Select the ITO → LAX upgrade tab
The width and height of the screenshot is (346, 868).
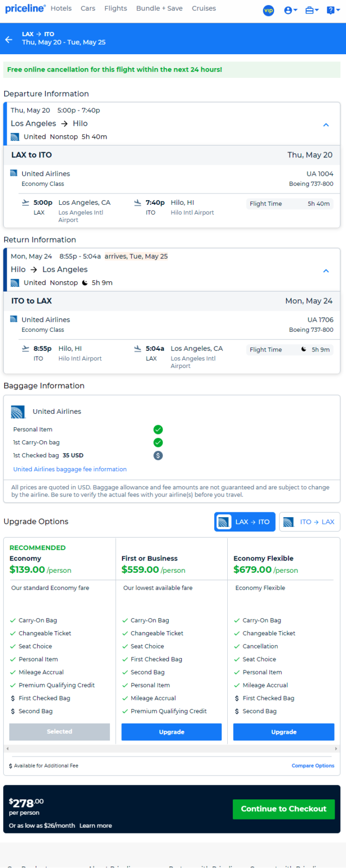click(x=310, y=522)
